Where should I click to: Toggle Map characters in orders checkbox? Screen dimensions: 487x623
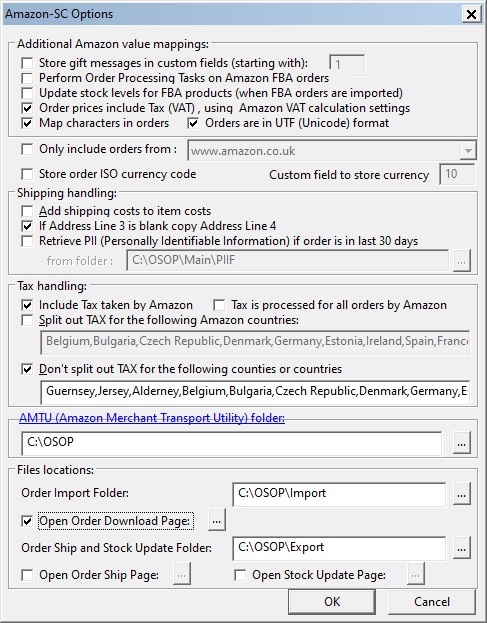27,123
